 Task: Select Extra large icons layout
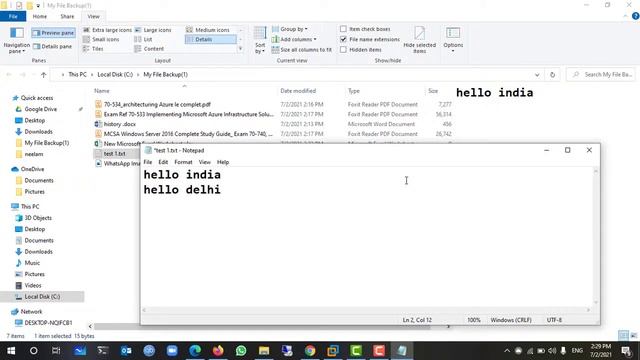click(107, 30)
